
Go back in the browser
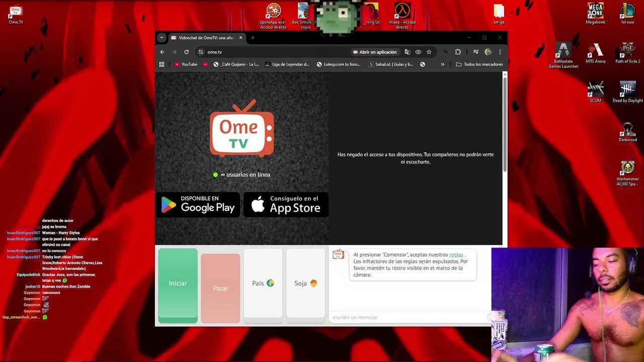coord(162,52)
